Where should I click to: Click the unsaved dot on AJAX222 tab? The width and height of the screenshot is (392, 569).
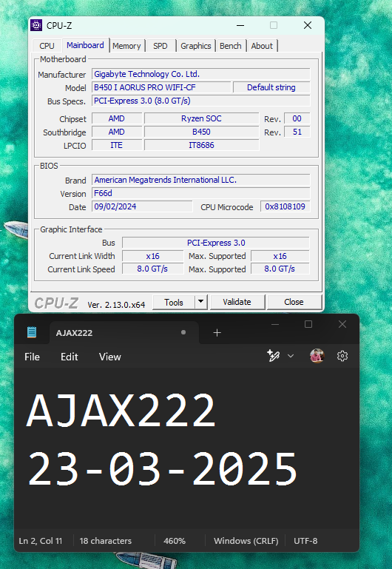[x=183, y=332]
